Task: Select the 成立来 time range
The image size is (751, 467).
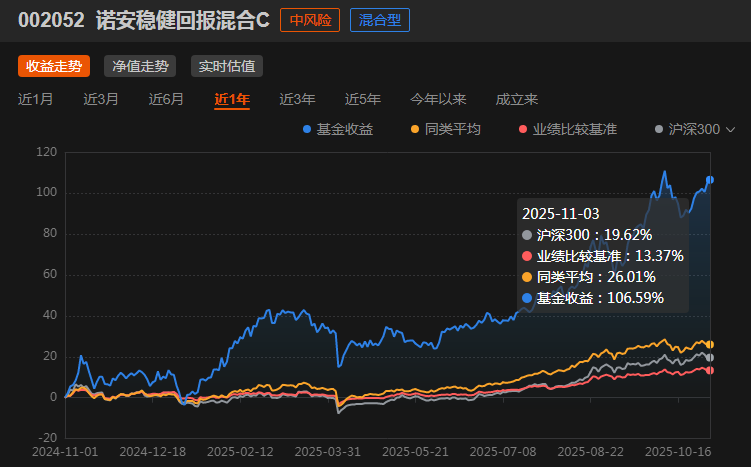Action: click(517, 99)
